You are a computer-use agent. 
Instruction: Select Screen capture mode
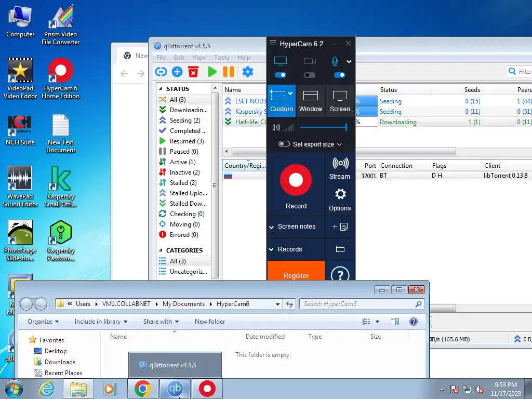tap(340, 101)
